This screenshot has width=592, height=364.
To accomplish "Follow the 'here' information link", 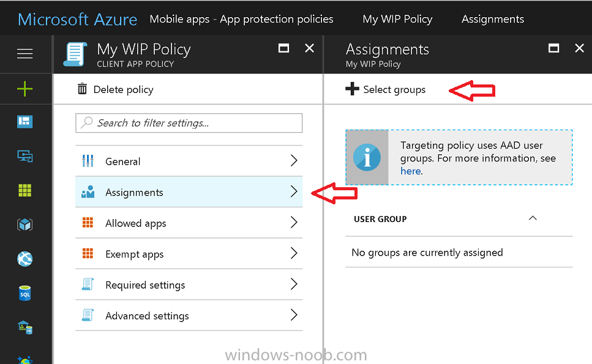I will pos(410,171).
